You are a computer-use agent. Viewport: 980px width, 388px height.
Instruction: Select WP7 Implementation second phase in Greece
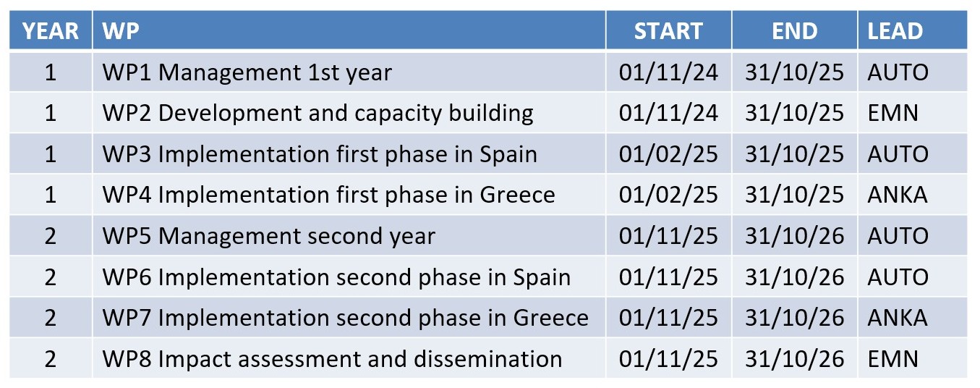345,318
